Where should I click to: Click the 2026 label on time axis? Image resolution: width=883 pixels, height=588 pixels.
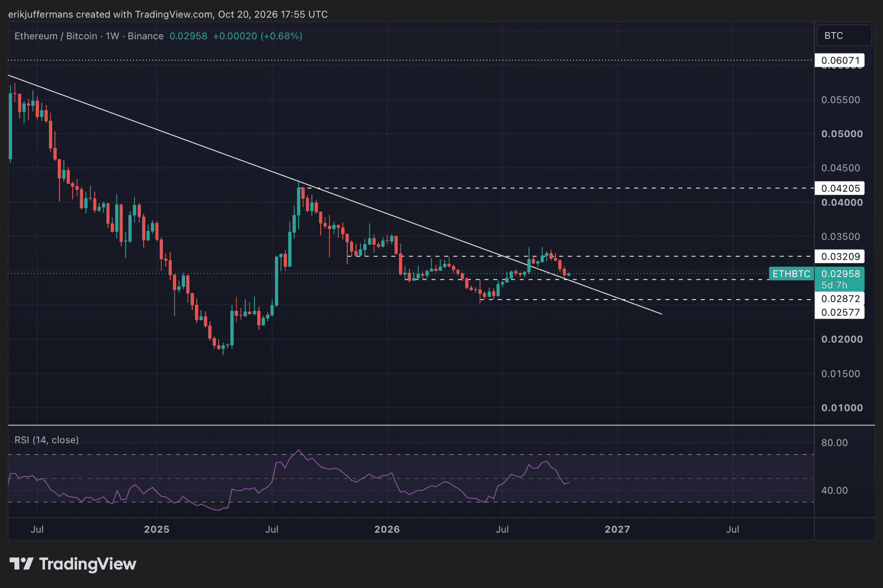coord(387,529)
